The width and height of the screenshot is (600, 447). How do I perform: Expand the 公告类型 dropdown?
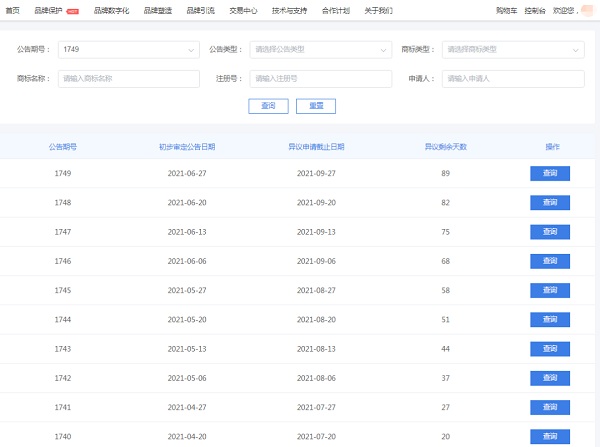(x=321, y=50)
